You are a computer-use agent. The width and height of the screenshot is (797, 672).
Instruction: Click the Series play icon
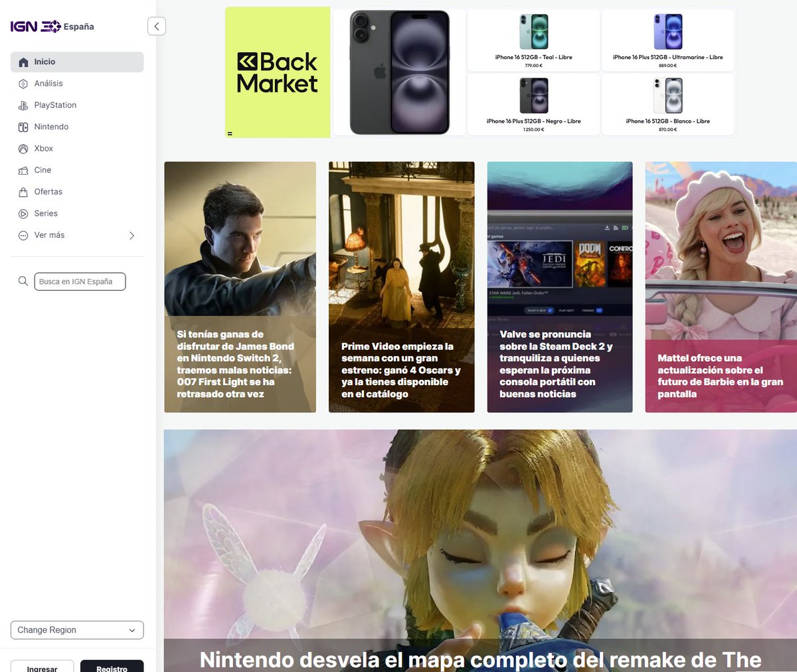click(x=23, y=214)
